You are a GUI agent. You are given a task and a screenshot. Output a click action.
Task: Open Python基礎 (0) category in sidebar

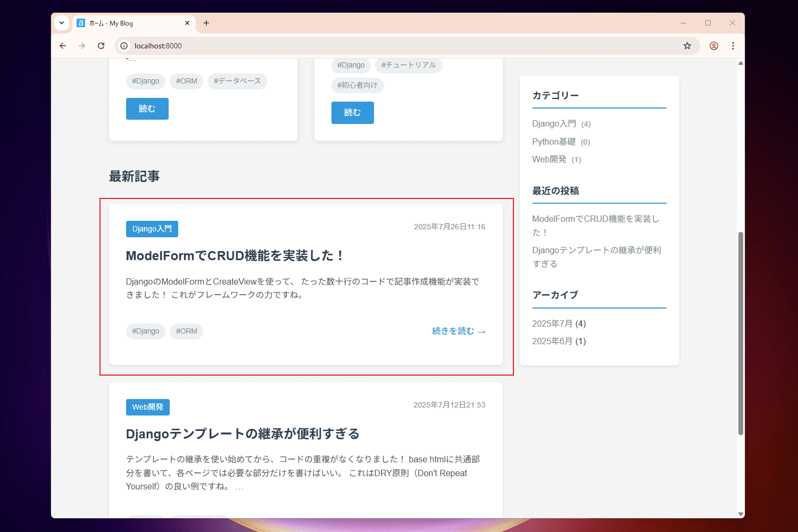pos(561,142)
